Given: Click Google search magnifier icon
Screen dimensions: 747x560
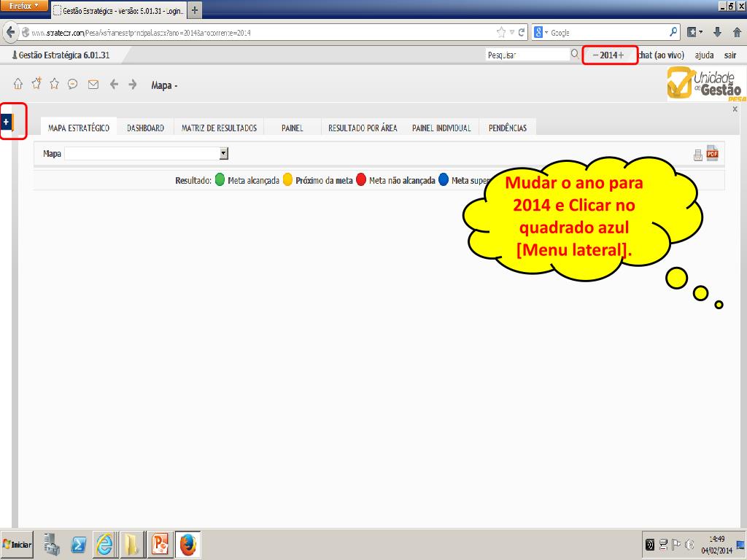Looking at the screenshot, I should point(673,32).
